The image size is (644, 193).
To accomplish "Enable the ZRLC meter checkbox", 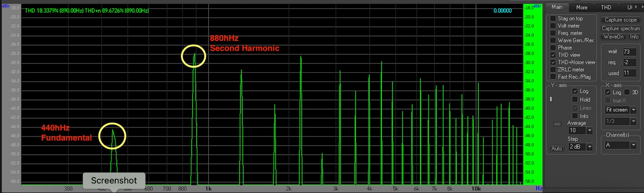I will click(x=553, y=69).
